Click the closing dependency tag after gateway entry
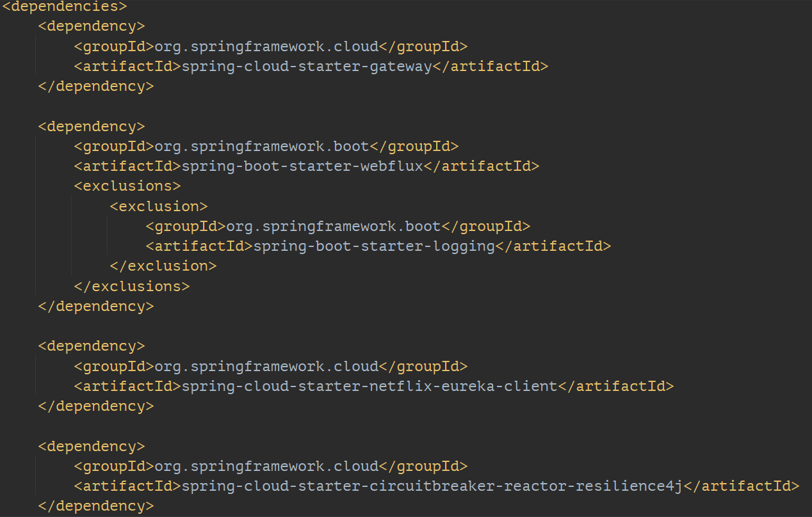Viewport: 812px width, 517px height. point(95,86)
